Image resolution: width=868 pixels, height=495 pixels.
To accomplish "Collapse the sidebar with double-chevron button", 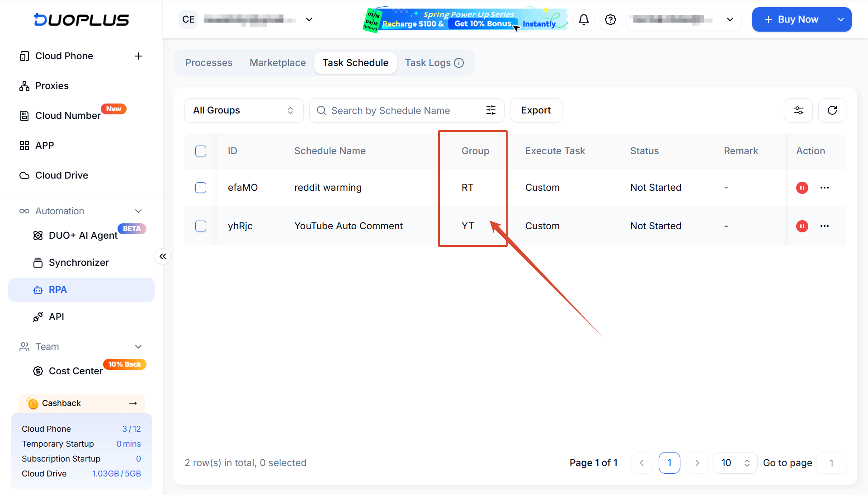I will pos(163,256).
